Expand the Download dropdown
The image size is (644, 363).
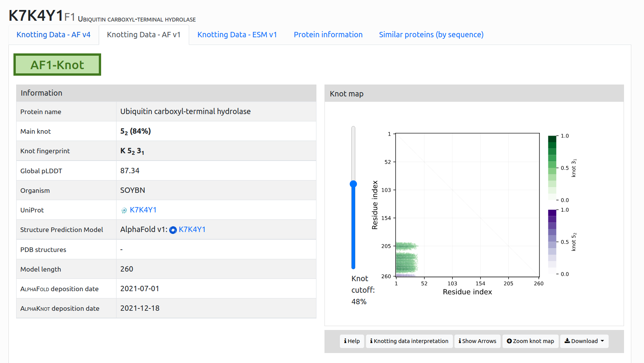point(584,341)
